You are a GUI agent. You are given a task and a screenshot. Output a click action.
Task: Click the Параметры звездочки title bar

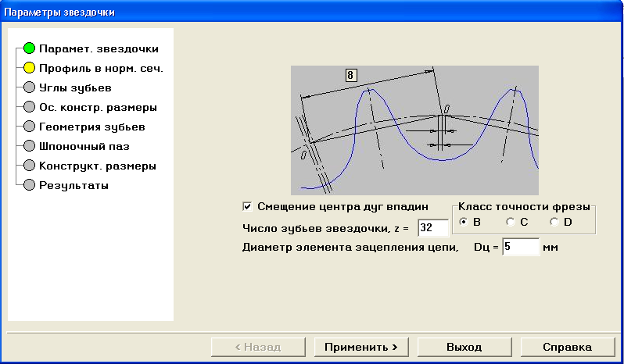click(x=312, y=12)
